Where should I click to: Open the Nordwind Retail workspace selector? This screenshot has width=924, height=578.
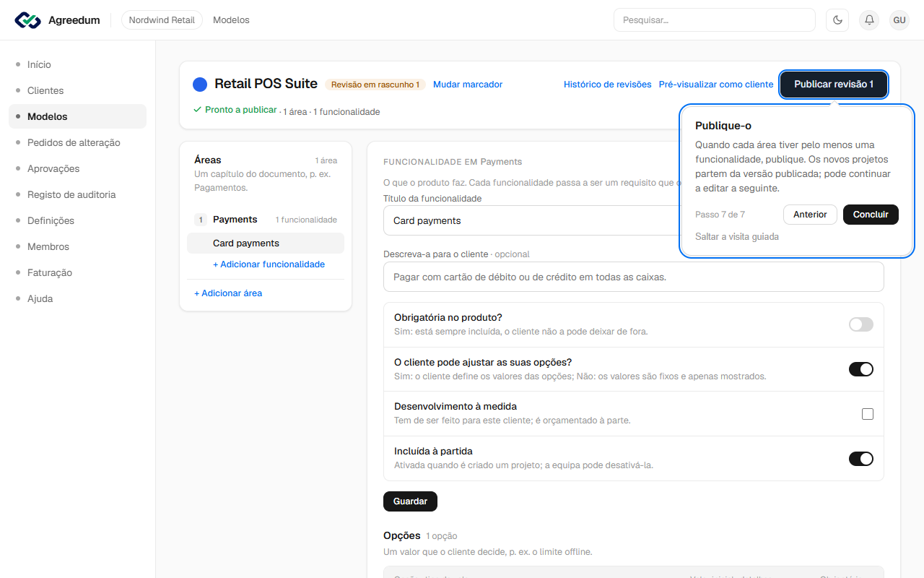click(162, 20)
